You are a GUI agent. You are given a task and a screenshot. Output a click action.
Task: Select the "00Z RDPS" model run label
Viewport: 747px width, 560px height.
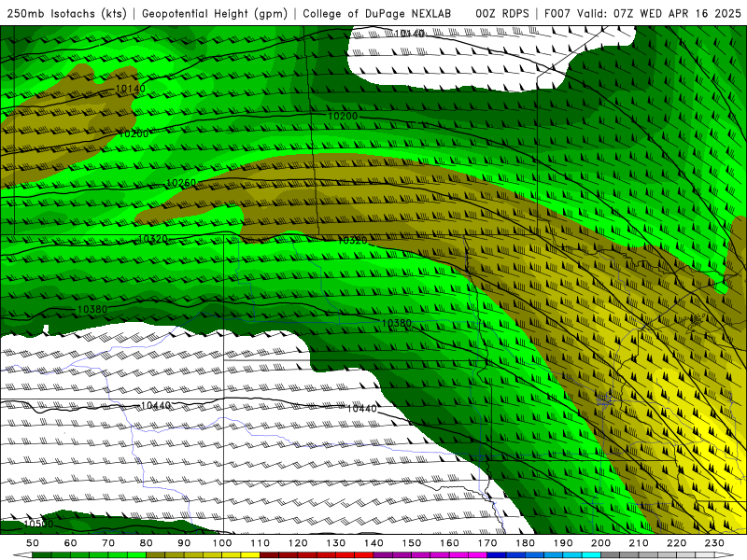point(502,13)
